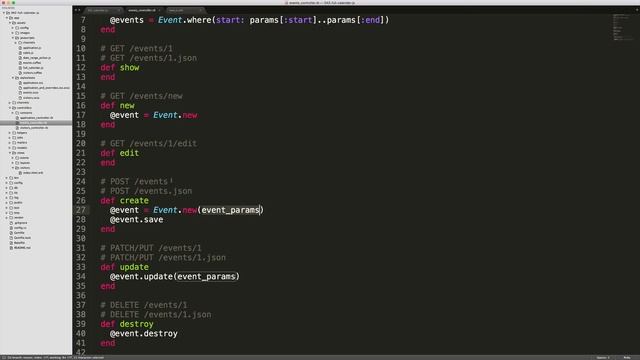Image resolution: width=640 pixels, height=360 pixels.
Task: Click the folder icon beside javascripts
Action: tap(17, 38)
